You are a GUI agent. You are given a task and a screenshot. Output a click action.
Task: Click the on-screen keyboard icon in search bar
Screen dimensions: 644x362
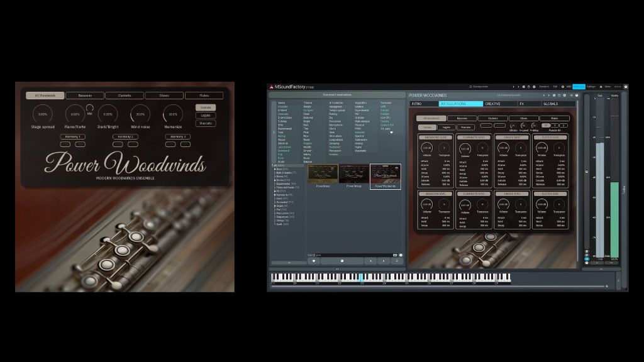pyautogui.click(x=395, y=255)
